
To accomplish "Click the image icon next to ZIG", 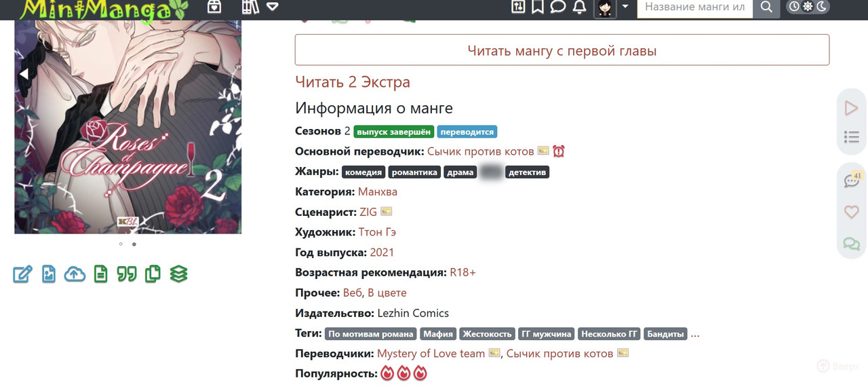I will coord(387,211).
